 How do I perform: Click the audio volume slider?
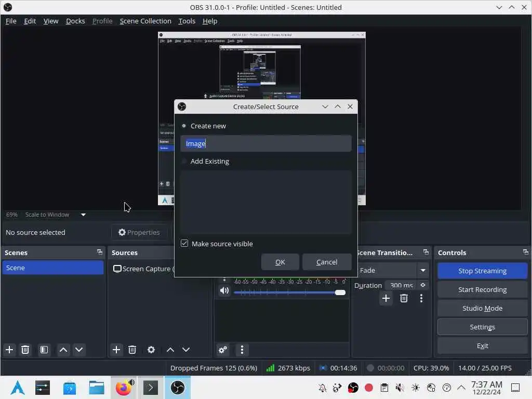(289, 292)
